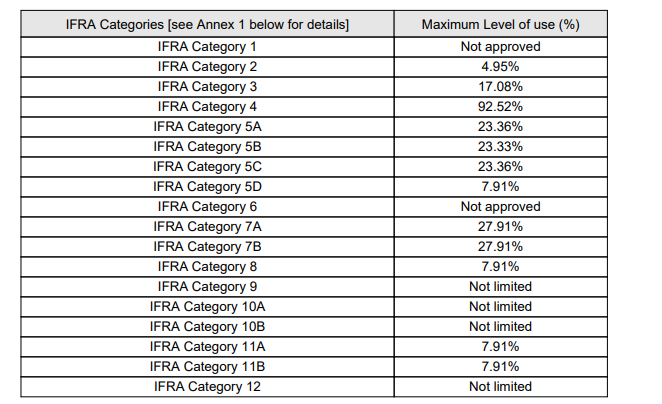Select the IFRA Category 4 cell
This screenshot has height=404, width=662.
[207, 107]
